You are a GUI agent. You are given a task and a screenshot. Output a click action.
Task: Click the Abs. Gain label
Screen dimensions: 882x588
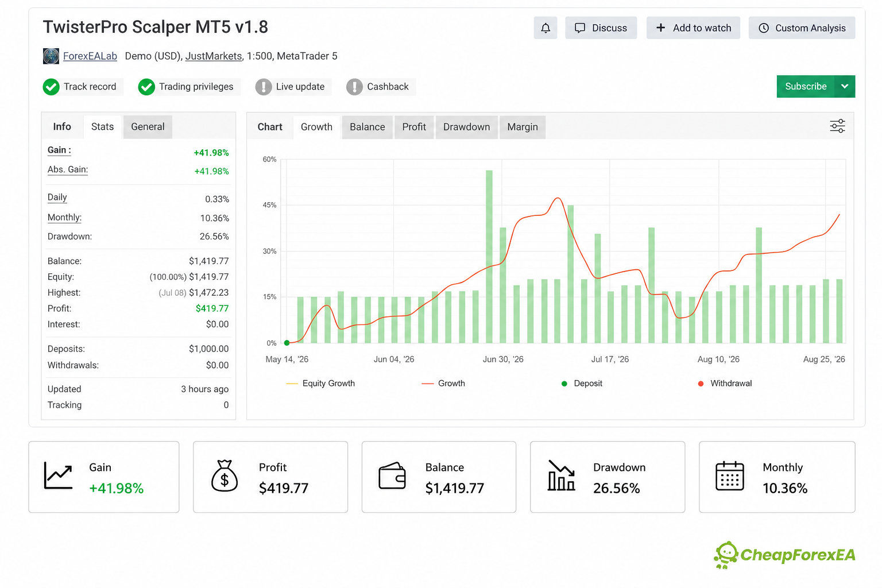68,169
